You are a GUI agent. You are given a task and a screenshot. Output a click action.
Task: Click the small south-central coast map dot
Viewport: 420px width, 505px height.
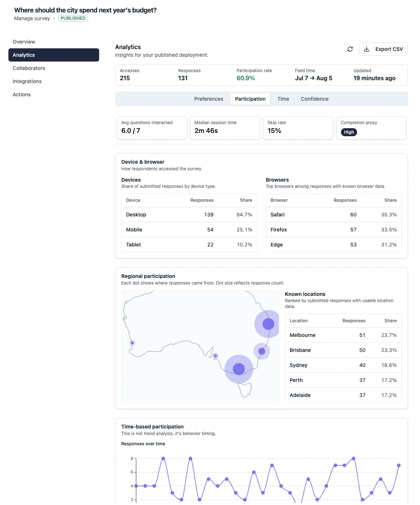point(215,356)
